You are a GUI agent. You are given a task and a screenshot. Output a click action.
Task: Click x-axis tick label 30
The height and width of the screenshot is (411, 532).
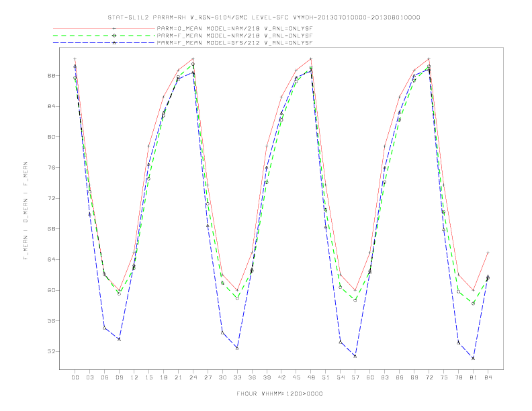[222, 377]
